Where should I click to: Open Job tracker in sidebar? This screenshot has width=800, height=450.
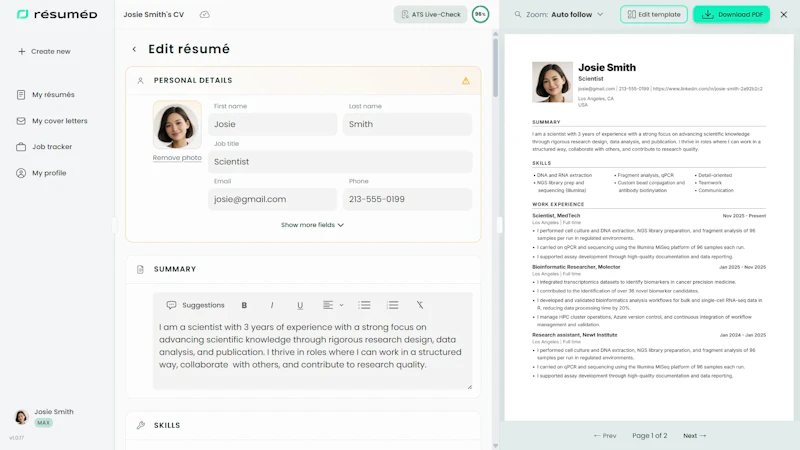coord(44,147)
